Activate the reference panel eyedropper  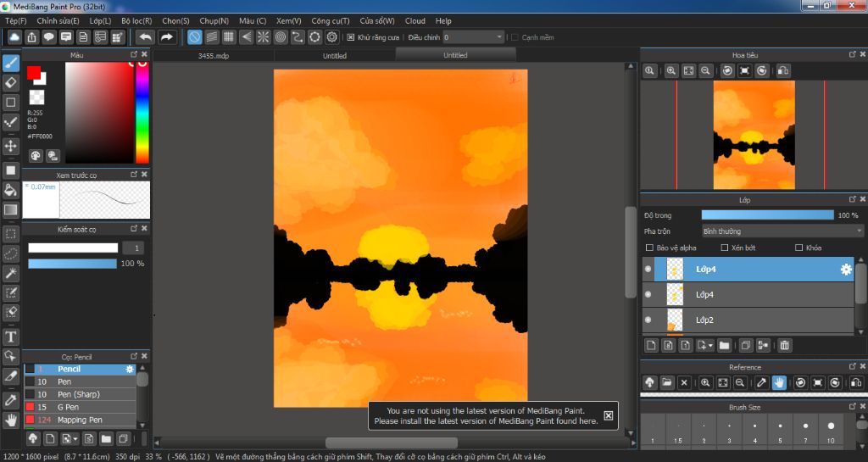point(762,382)
